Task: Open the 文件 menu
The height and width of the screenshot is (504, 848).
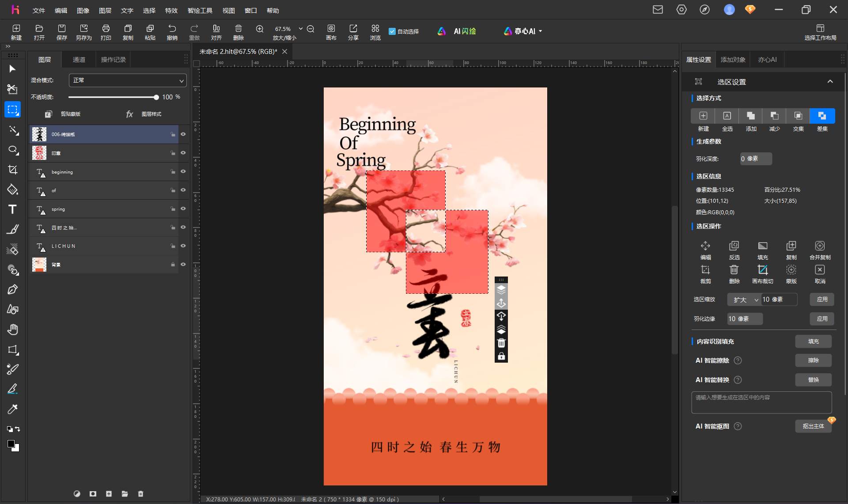Action: coord(39,10)
